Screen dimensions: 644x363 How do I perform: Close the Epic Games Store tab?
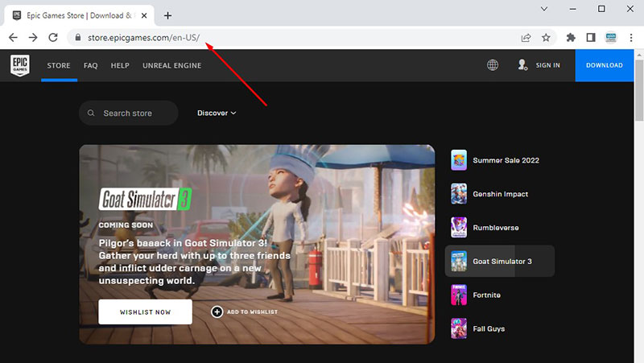[x=144, y=15]
